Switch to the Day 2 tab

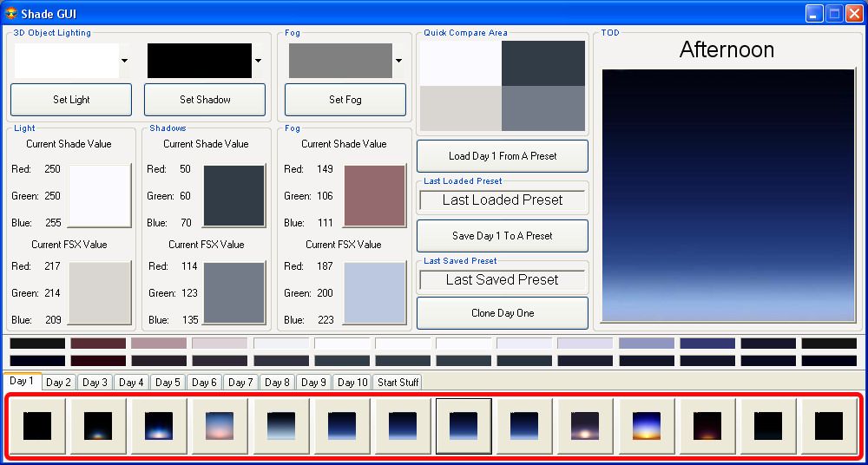(59, 383)
